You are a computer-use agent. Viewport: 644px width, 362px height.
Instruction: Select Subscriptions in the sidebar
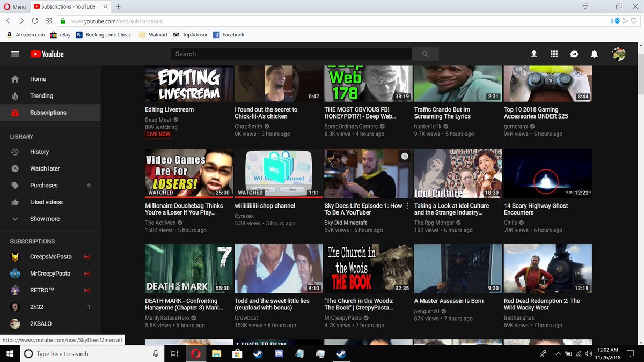pyautogui.click(x=50, y=113)
